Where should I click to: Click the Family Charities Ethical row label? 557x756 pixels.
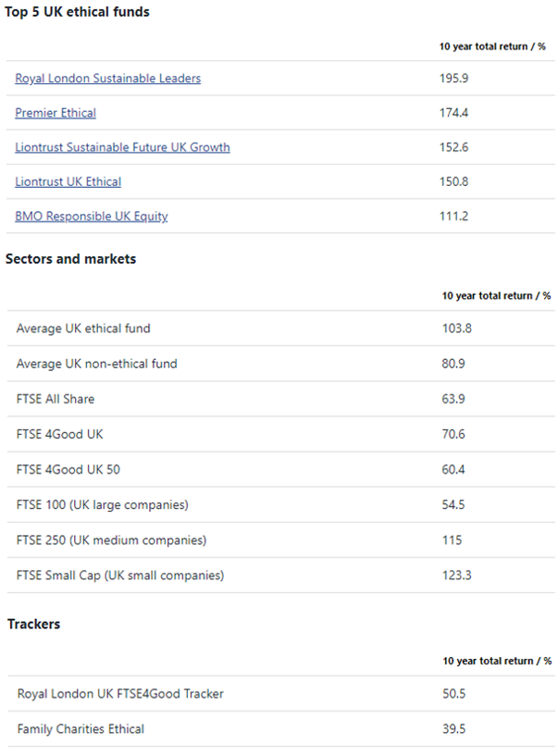80,728
